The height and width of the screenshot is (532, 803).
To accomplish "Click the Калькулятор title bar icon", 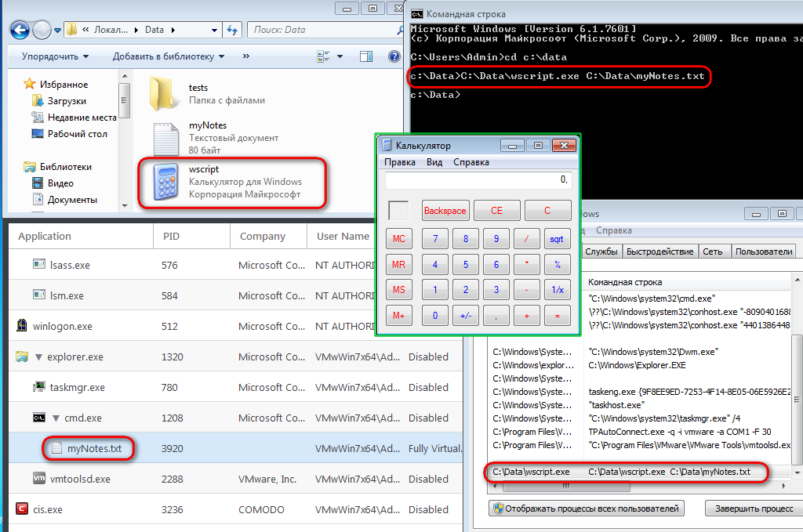I will pos(387,145).
